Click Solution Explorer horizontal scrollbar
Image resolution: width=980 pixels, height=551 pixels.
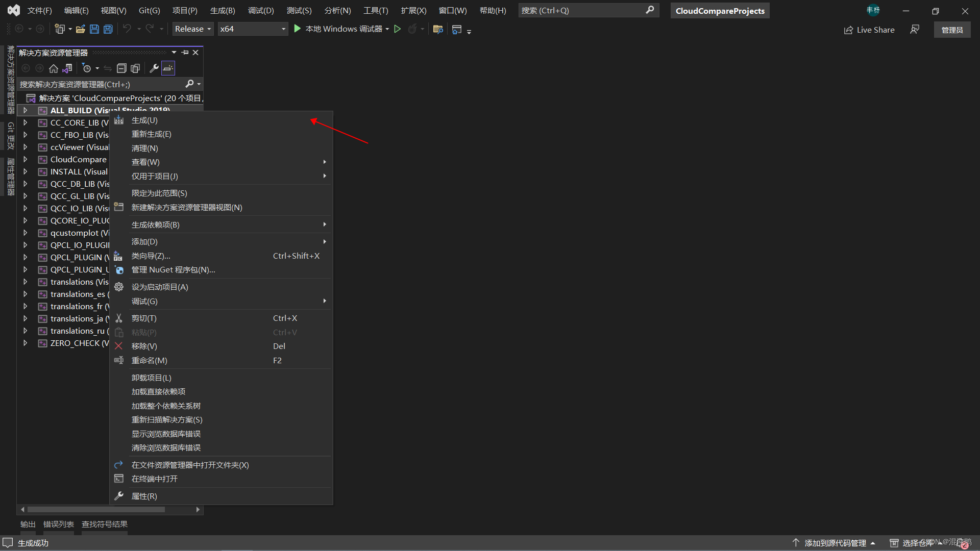point(96,510)
